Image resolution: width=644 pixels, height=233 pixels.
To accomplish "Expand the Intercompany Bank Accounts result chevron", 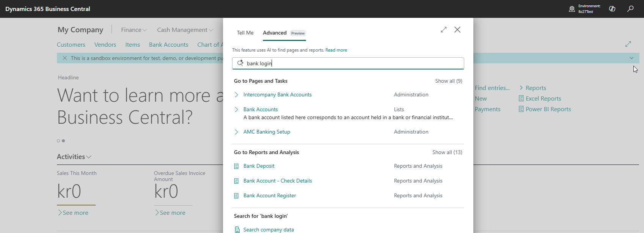I will pyautogui.click(x=236, y=95).
